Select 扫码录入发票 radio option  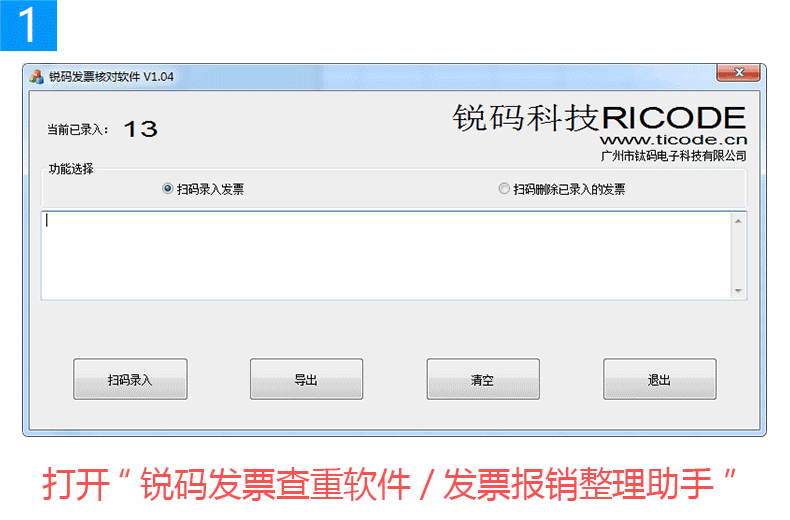pos(168,189)
